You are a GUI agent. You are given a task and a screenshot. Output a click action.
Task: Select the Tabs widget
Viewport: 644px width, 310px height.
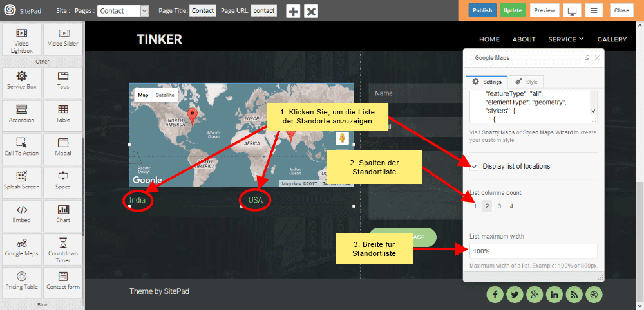(x=63, y=82)
